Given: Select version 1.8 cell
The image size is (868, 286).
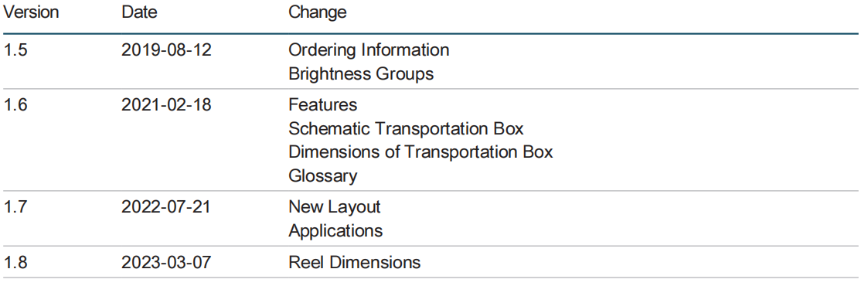Looking at the screenshot, I should 15,262.
